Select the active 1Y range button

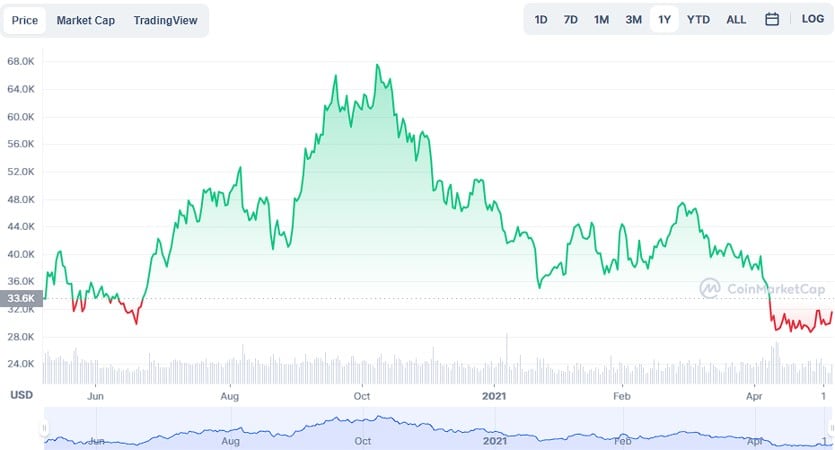tap(664, 19)
